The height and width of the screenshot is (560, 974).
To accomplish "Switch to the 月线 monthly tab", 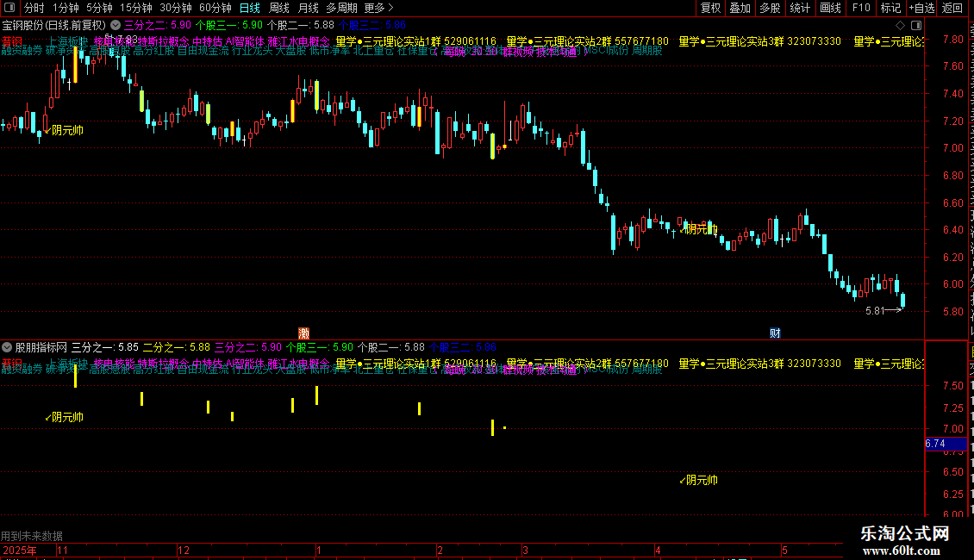I will [x=308, y=8].
